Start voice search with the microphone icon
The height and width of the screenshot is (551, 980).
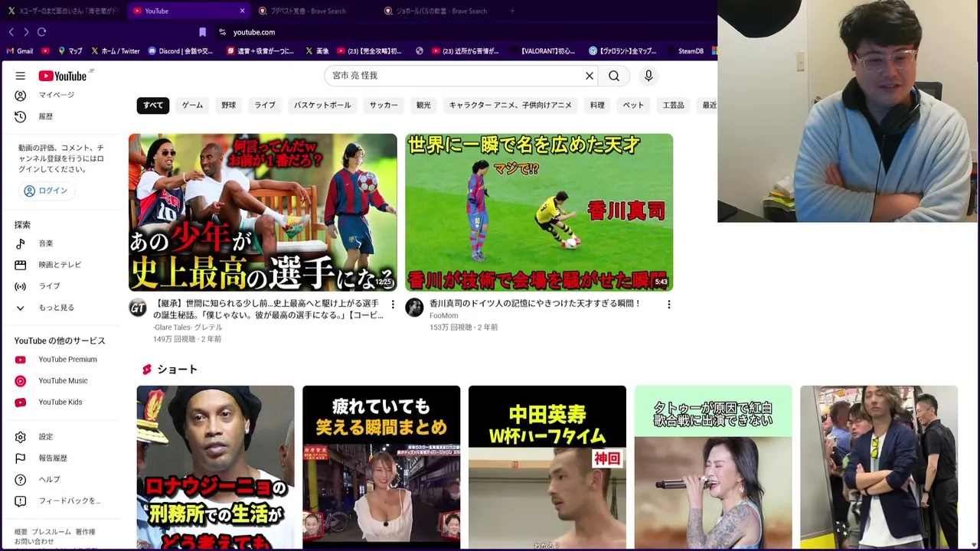pyautogui.click(x=648, y=76)
